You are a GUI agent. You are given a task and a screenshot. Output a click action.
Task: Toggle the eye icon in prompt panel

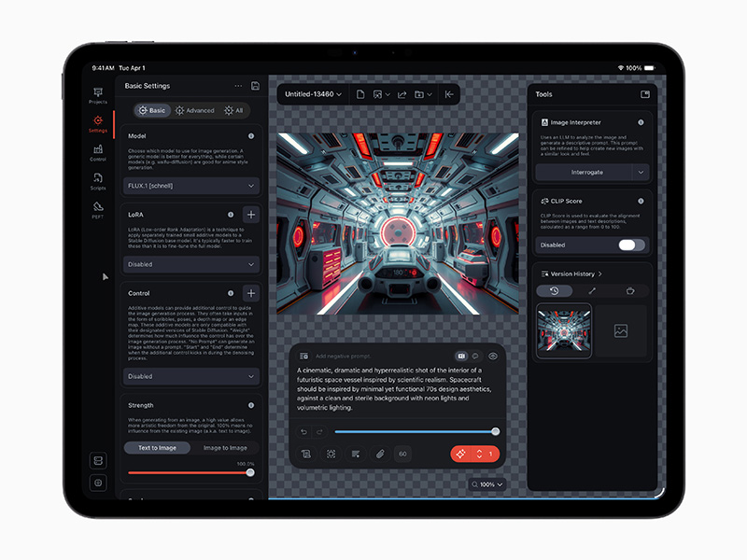click(x=492, y=356)
